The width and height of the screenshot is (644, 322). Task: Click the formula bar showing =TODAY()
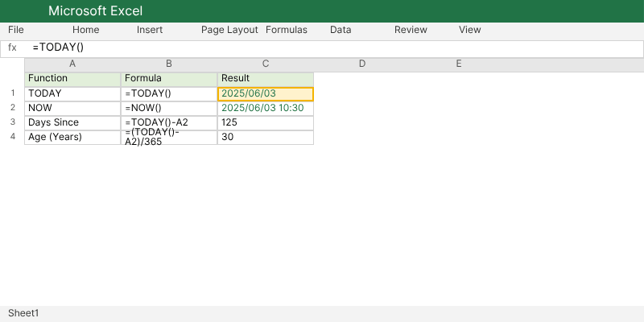335,49
